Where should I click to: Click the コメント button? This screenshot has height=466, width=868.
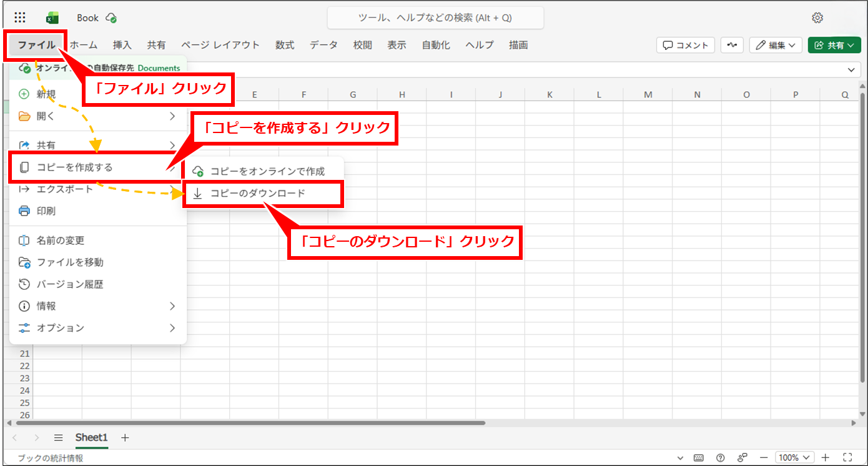tap(686, 45)
